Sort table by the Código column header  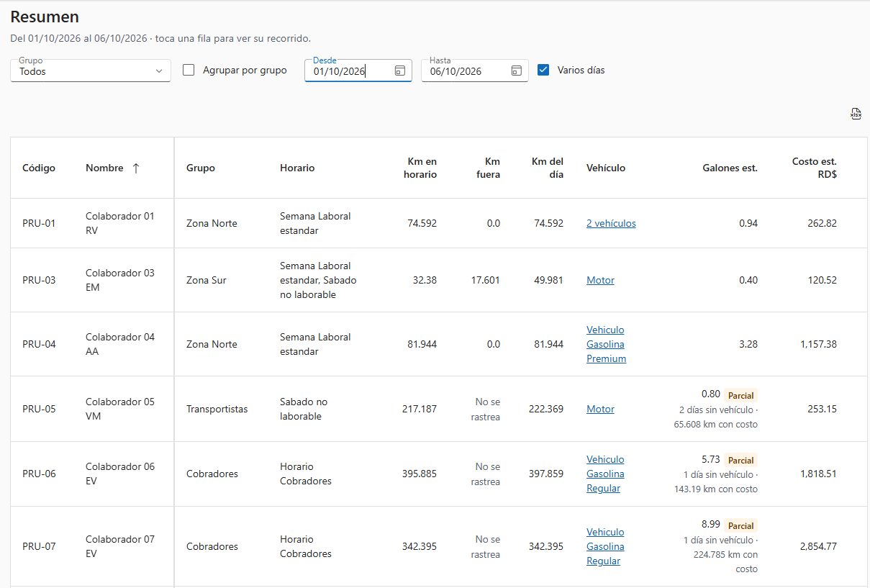(x=39, y=168)
